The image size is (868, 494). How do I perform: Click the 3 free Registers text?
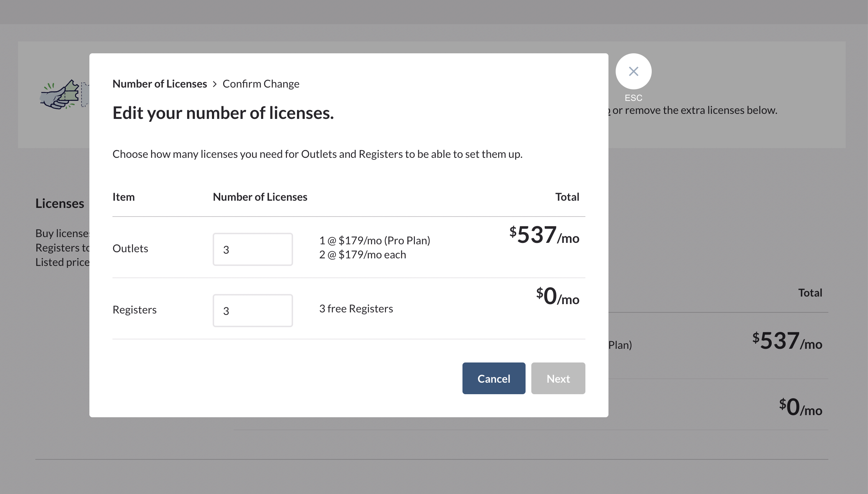pos(356,308)
